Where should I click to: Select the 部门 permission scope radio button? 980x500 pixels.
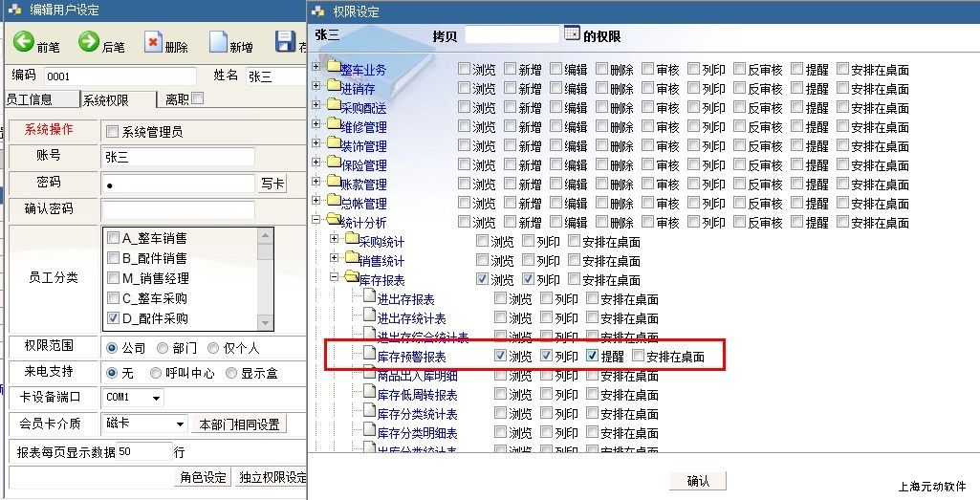pyautogui.click(x=163, y=347)
